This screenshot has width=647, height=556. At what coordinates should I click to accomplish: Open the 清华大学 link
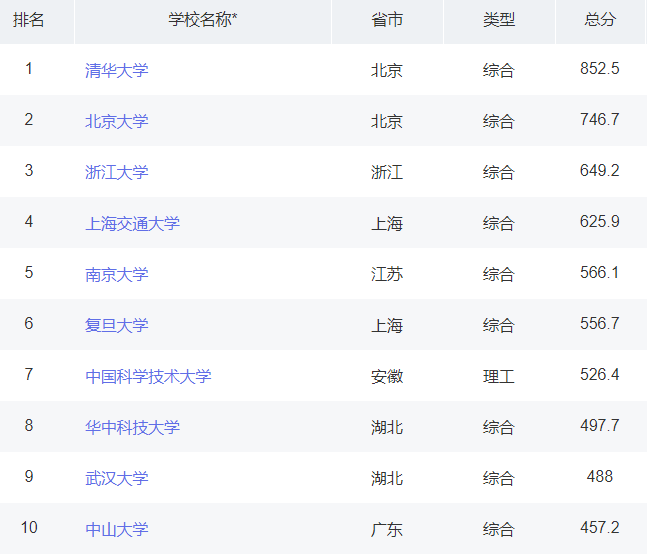tap(116, 70)
